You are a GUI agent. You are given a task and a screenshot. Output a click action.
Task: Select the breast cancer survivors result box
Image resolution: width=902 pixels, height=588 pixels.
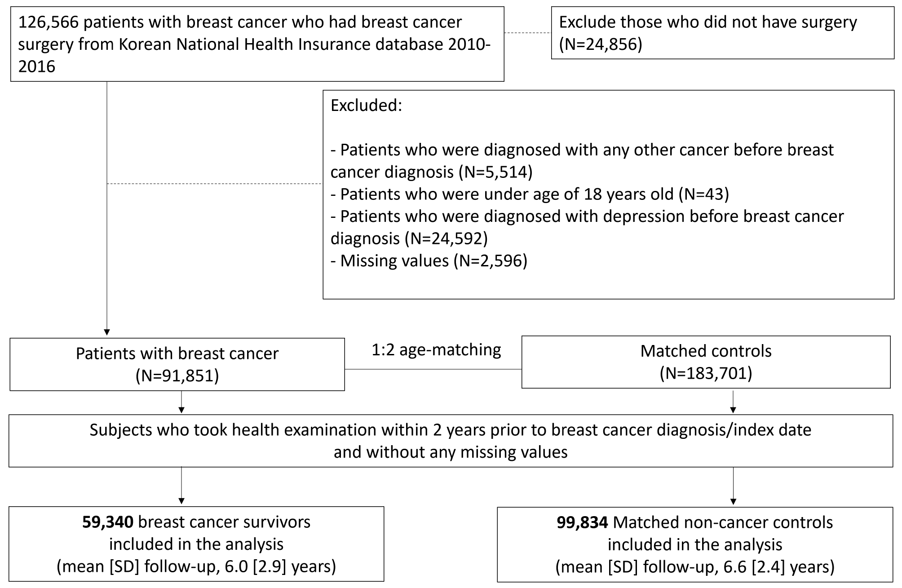pyautogui.click(x=196, y=544)
